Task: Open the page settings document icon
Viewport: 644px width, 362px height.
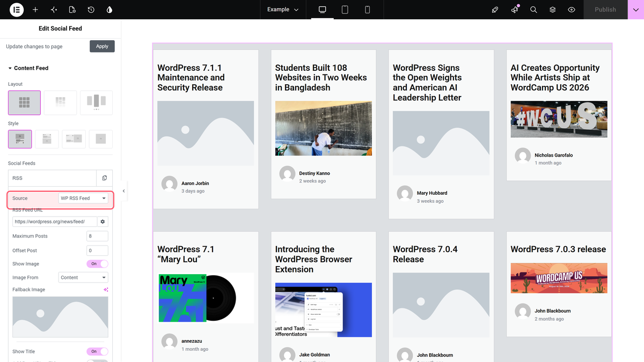Action: pyautogui.click(x=72, y=10)
